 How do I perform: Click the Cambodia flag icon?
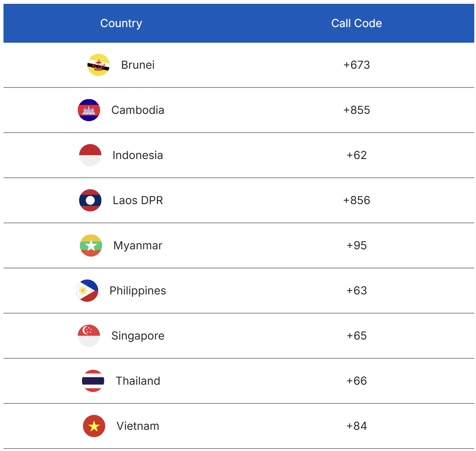[89, 110]
